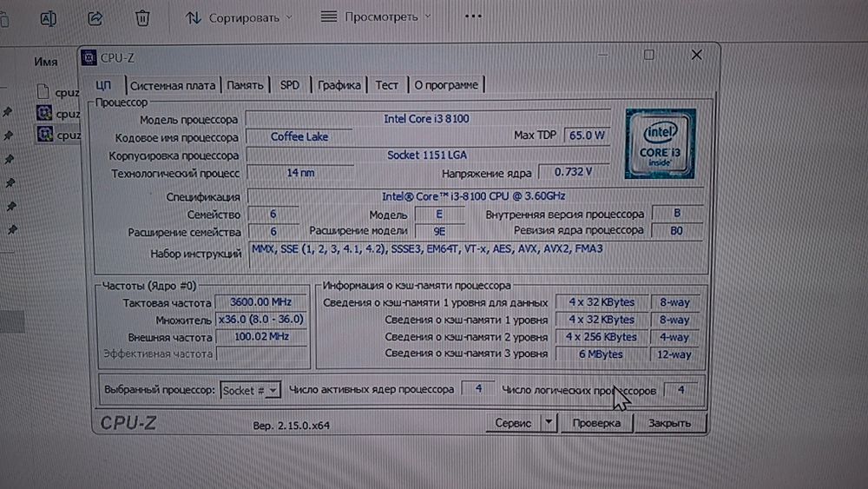Close the CPU-Z window with X
The width and height of the screenshot is (868, 489).
pos(696,54)
